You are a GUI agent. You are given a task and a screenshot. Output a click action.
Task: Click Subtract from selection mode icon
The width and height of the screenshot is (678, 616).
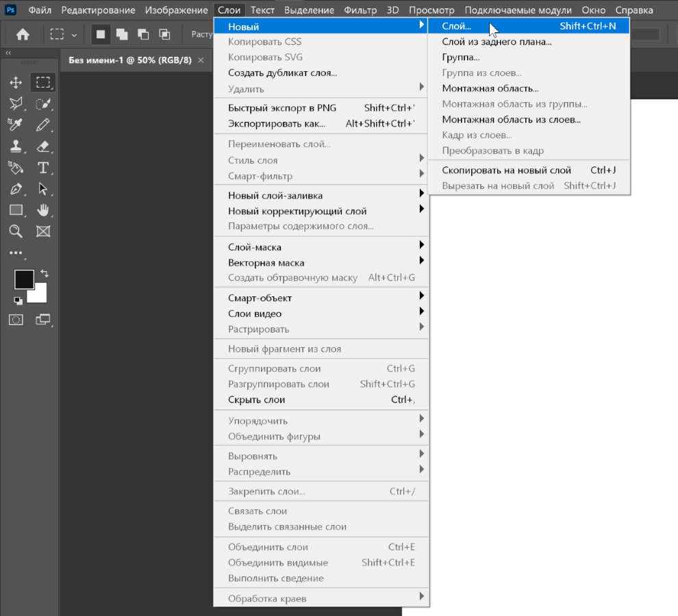pos(143,34)
